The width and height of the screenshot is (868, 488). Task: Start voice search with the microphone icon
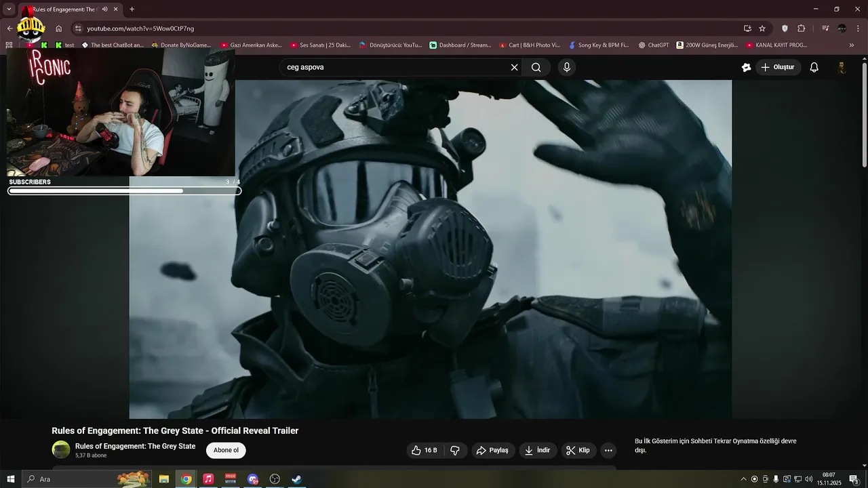coord(567,67)
